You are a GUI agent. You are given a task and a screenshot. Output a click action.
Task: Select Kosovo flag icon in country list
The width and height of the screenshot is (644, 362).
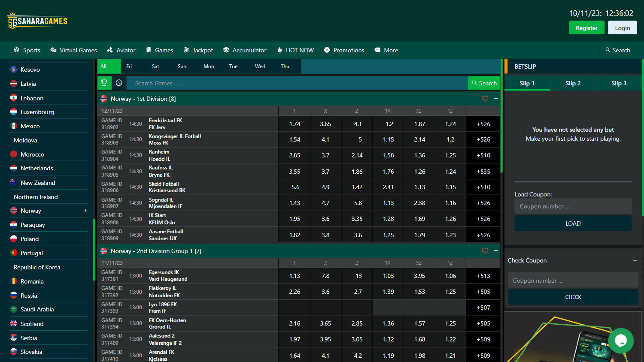pos(14,69)
